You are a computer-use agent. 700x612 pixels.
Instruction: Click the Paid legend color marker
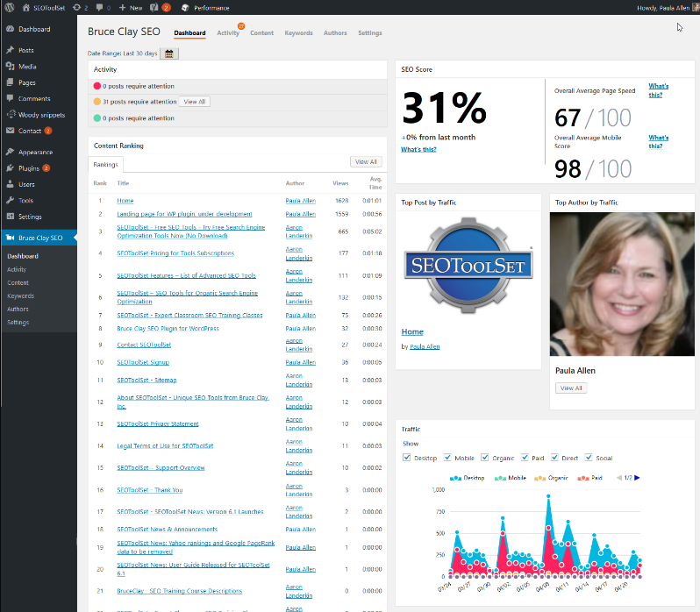pyautogui.click(x=583, y=478)
